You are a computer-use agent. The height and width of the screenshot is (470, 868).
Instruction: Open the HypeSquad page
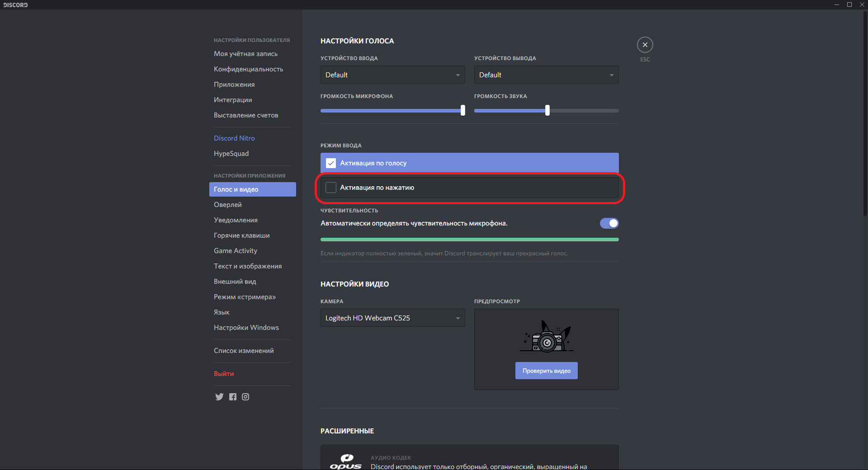pyautogui.click(x=252, y=154)
